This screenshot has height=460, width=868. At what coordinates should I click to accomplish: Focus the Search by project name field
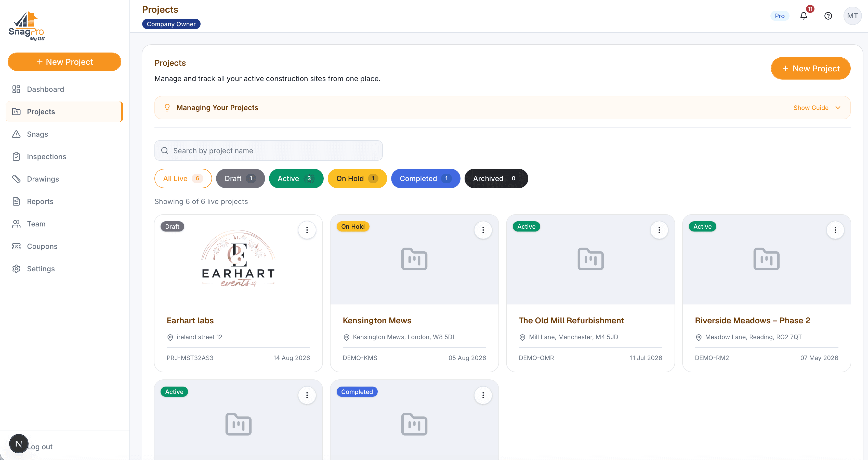coord(268,150)
